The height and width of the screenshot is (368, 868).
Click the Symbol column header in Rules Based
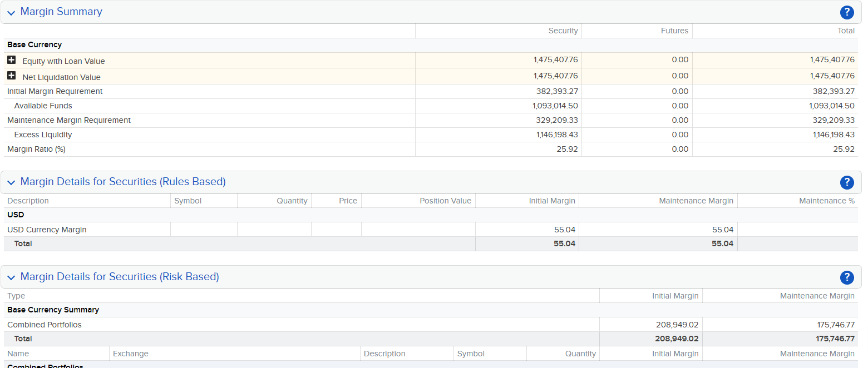pos(188,201)
